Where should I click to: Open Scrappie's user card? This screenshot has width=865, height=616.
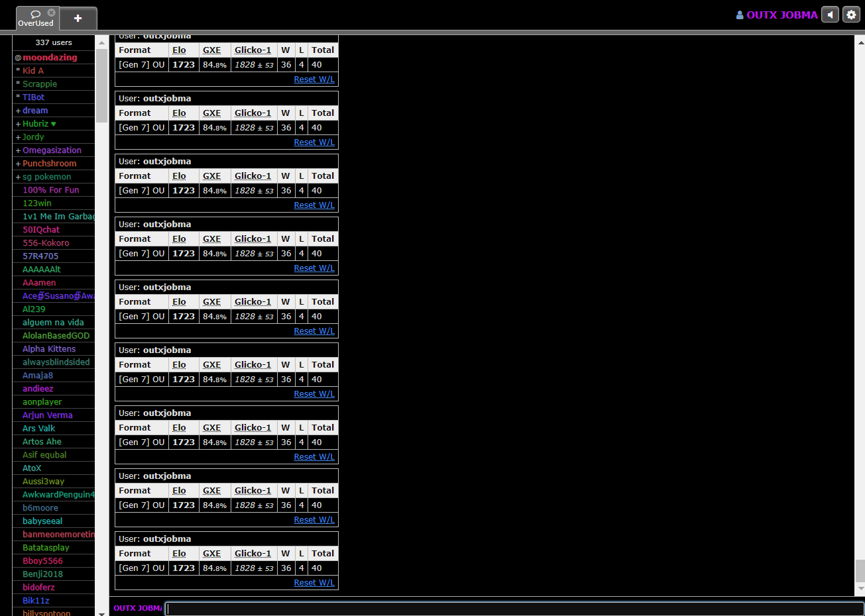[x=54, y=84]
